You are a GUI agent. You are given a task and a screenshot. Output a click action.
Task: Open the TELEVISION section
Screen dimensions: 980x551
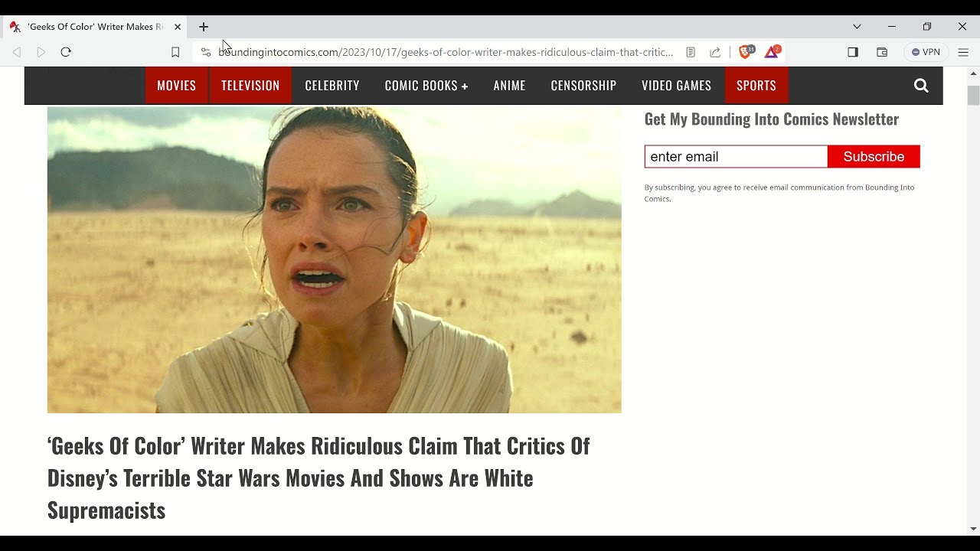click(x=250, y=86)
